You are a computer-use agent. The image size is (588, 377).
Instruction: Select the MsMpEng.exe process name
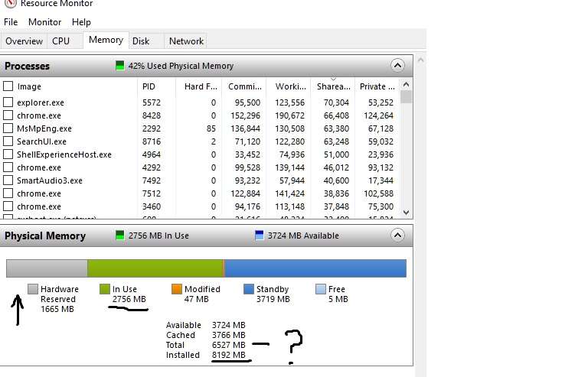(44, 128)
